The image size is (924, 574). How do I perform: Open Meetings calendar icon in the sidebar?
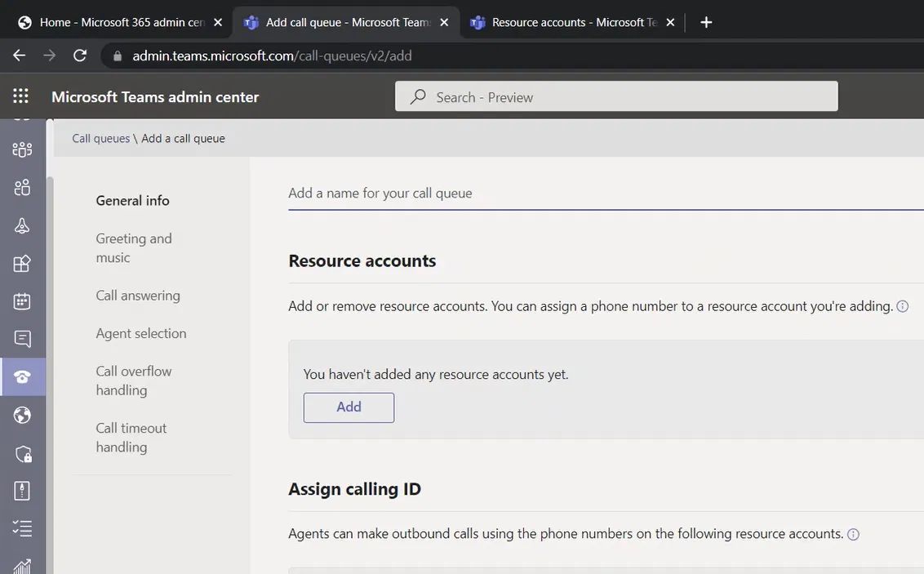point(22,301)
